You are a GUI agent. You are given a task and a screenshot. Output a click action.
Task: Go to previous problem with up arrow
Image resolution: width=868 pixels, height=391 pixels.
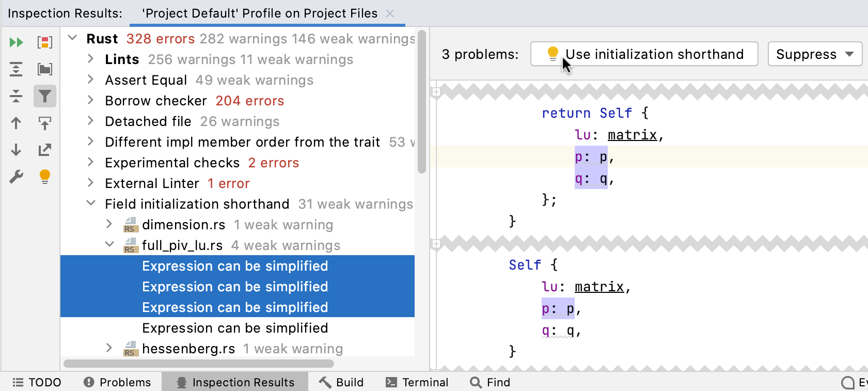17,123
